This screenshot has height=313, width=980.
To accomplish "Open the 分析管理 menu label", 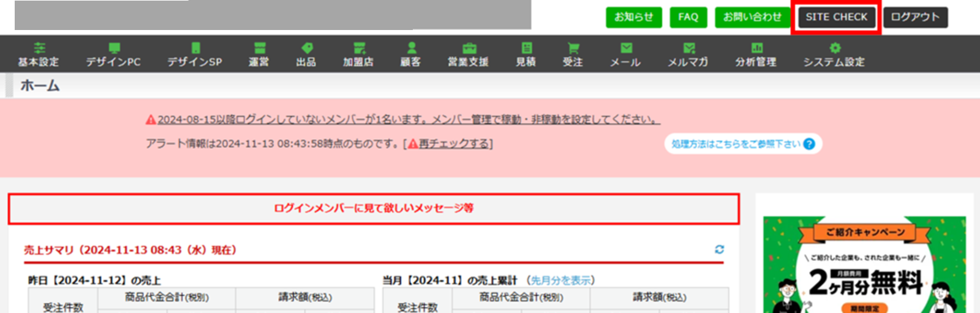I will [x=756, y=62].
